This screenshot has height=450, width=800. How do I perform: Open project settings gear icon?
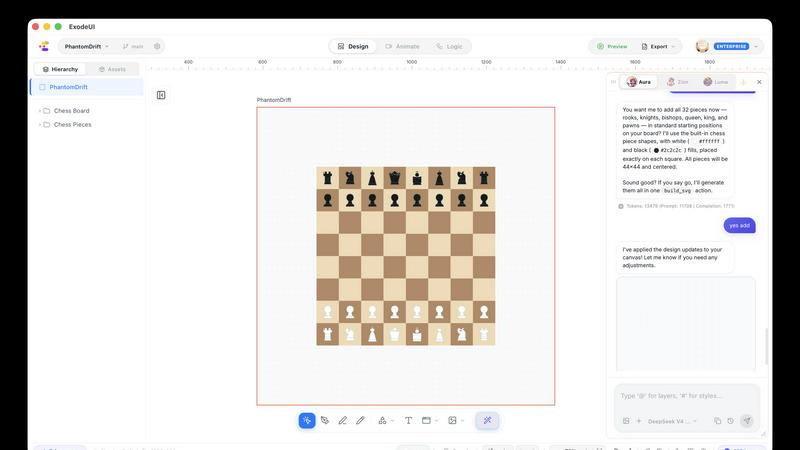click(x=157, y=46)
